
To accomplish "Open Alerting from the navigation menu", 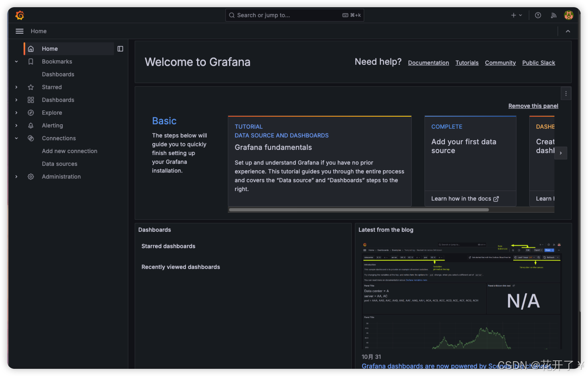I will (x=52, y=125).
